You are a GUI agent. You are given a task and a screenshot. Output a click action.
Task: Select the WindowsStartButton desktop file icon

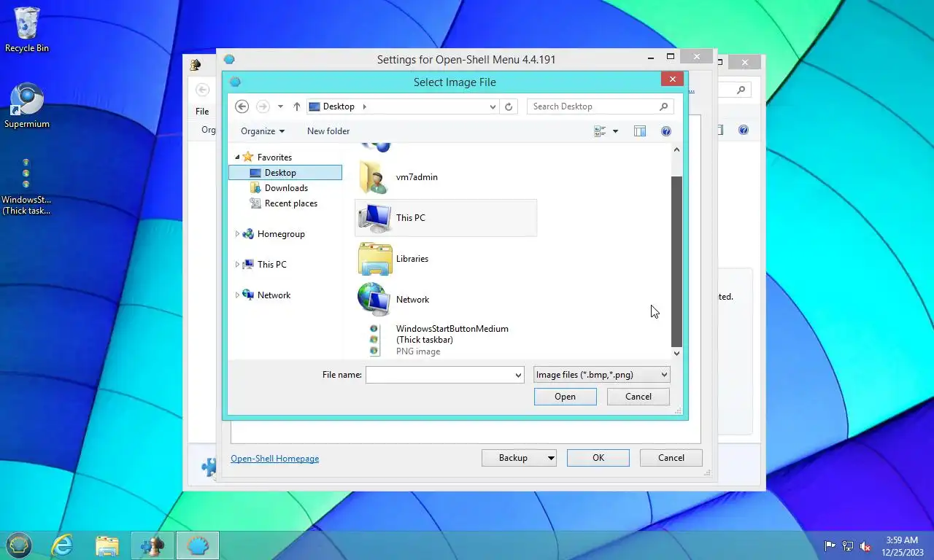26,187
